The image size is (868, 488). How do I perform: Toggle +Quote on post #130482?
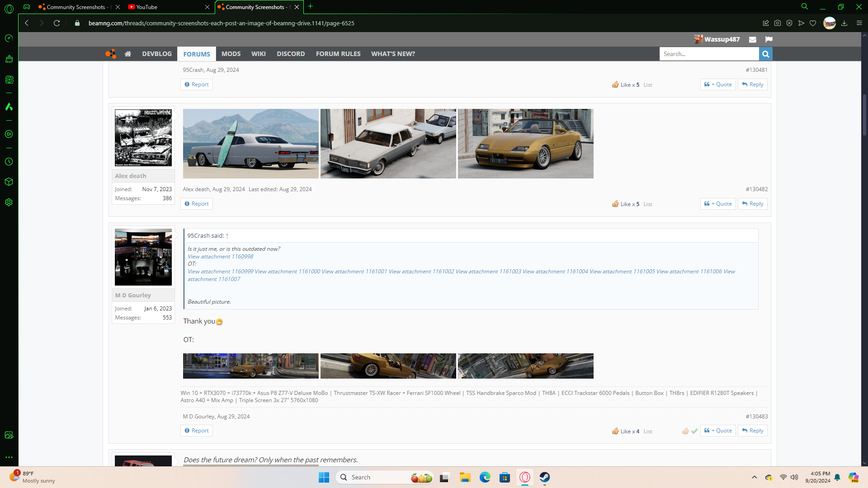pos(718,204)
